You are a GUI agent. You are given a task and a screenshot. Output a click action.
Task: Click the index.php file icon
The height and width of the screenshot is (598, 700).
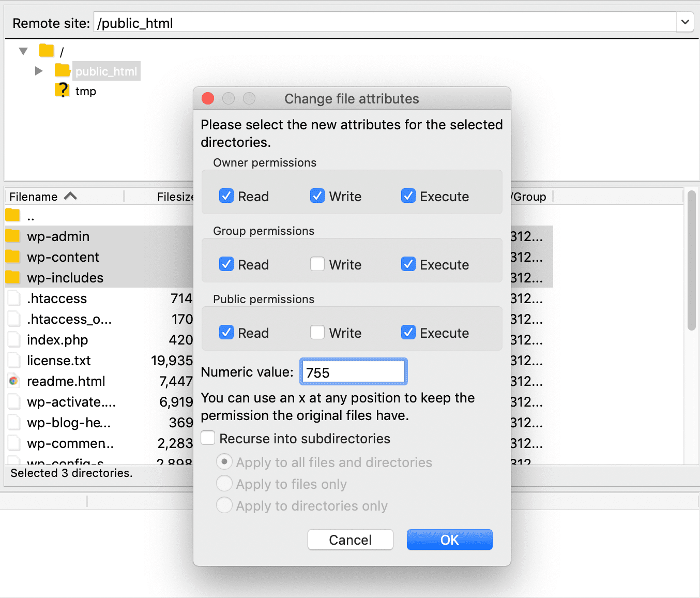[x=14, y=340]
